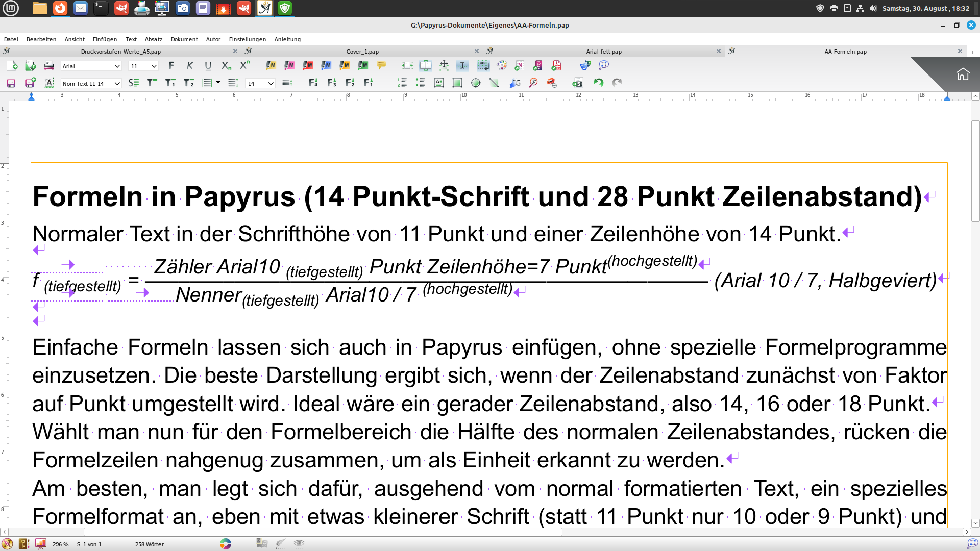Switch to the Cover_1.pap tab

coord(362,52)
